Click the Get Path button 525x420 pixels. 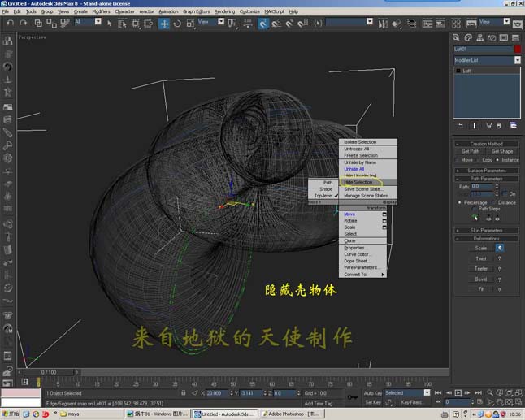click(471, 151)
